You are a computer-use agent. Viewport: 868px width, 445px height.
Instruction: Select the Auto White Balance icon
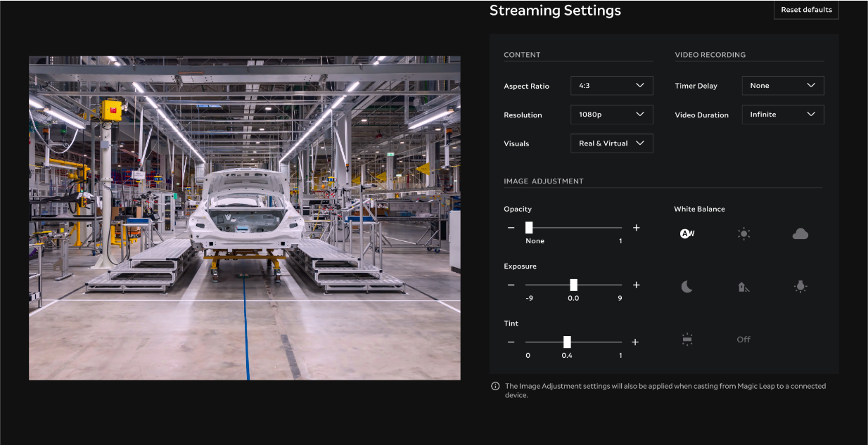(x=687, y=233)
